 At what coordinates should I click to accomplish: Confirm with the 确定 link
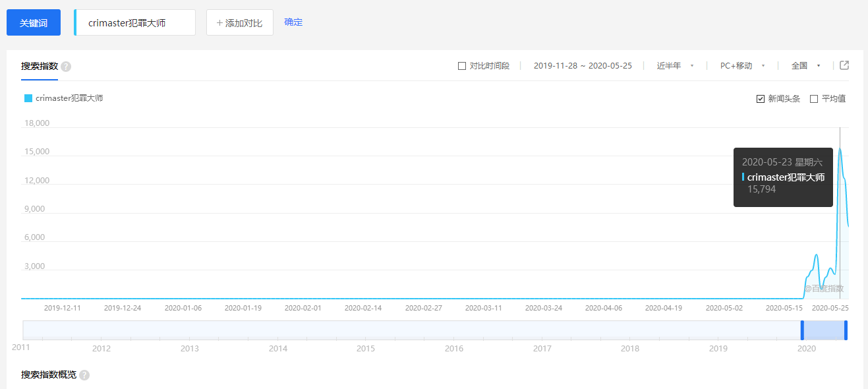(x=293, y=22)
